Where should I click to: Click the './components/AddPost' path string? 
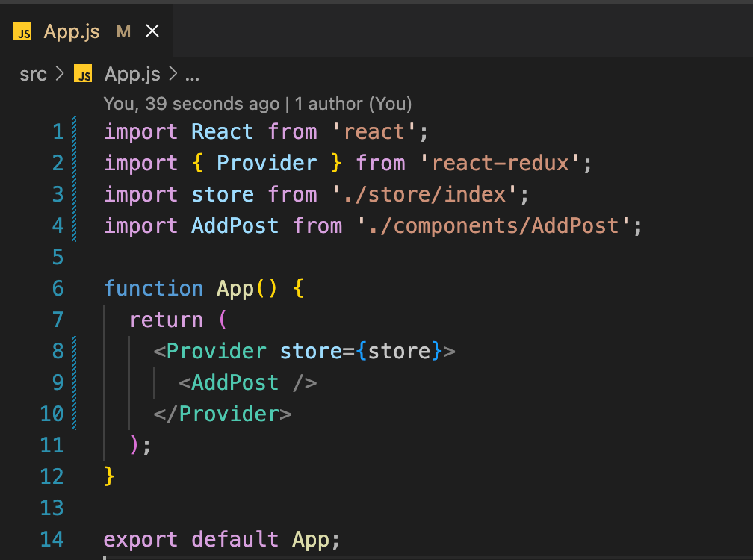pos(495,225)
